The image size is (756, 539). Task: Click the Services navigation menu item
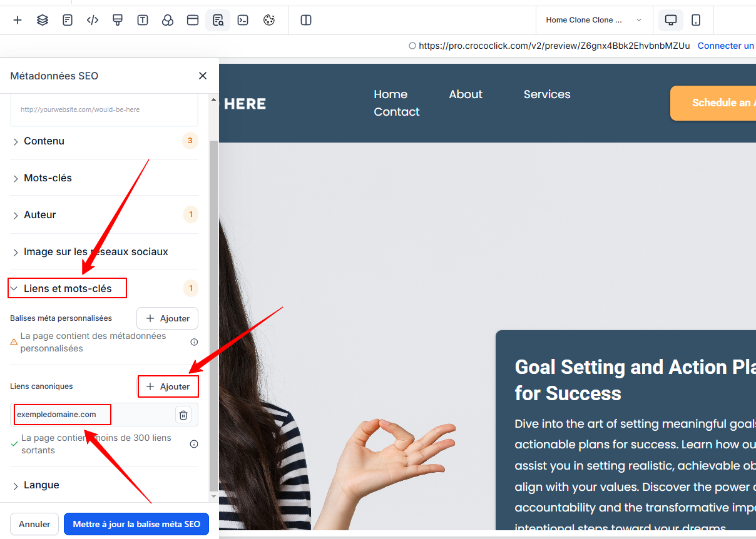(x=546, y=94)
